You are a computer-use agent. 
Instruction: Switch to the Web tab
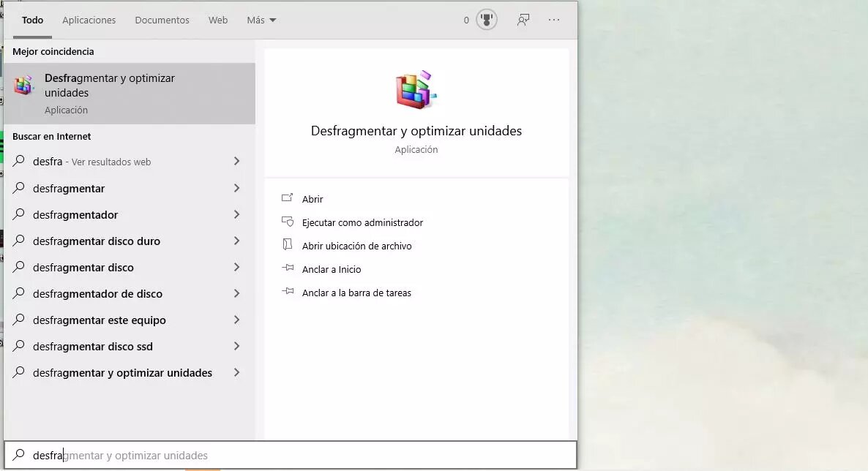218,20
